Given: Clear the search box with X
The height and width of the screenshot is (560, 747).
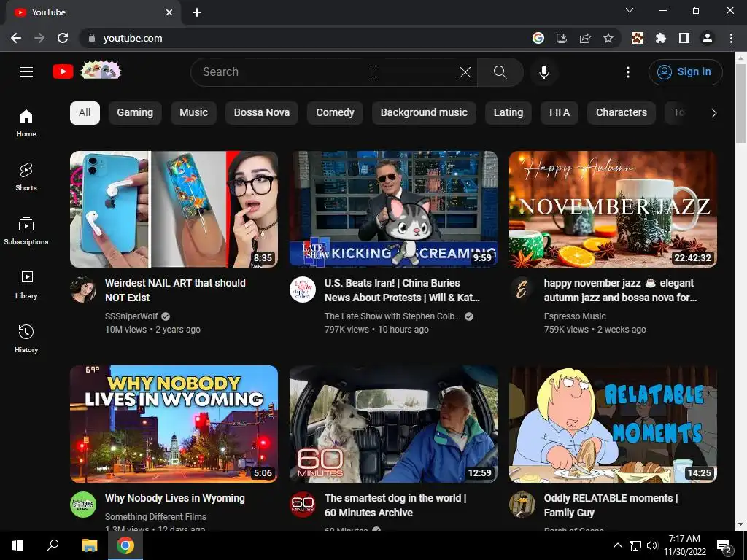Looking at the screenshot, I should tap(465, 72).
